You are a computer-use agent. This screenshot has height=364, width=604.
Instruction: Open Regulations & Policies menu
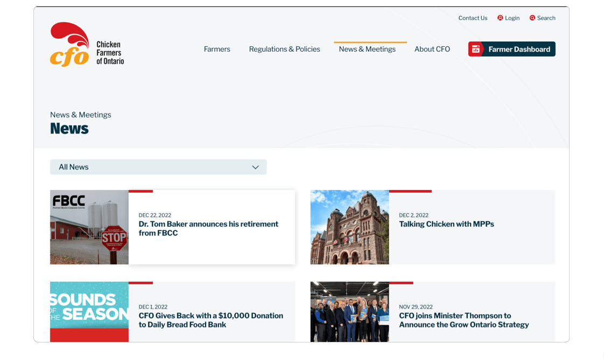point(284,49)
